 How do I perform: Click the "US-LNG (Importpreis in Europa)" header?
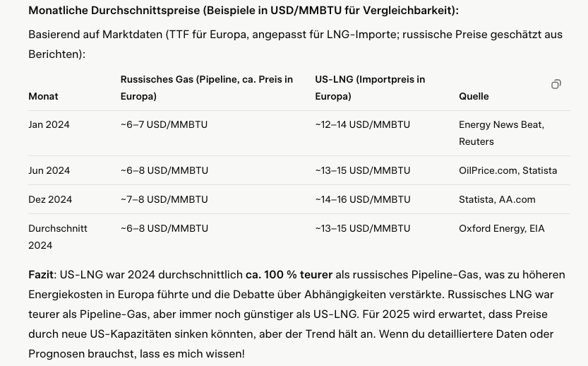(370, 88)
